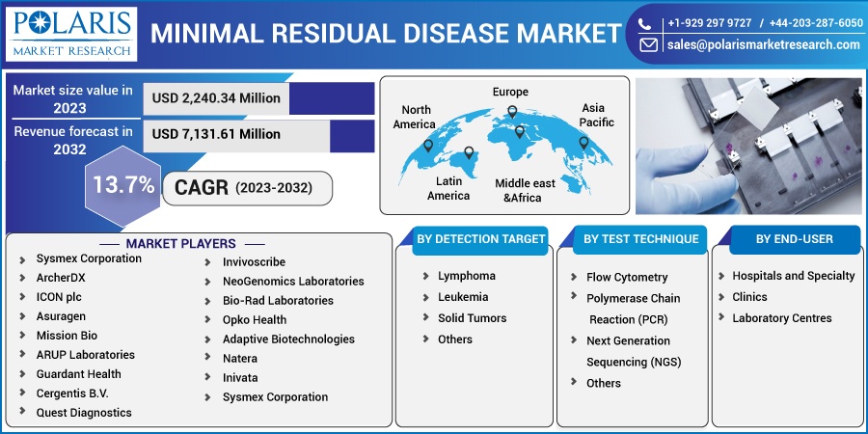The width and height of the screenshot is (868, 434).
Task: Click the ICON plc entry
Action: tap(59, 297)
